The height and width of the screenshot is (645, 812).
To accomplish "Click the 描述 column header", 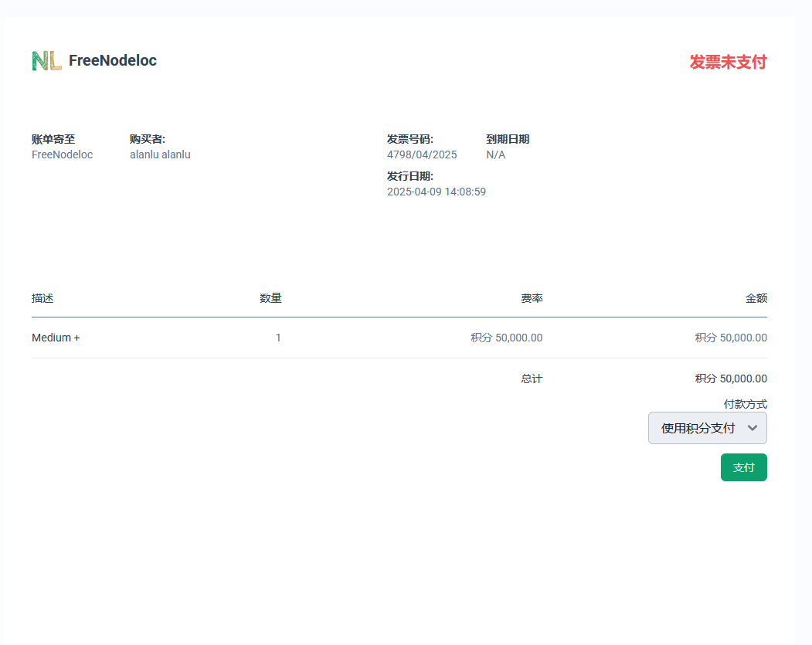I will click(x=42, y=298).
